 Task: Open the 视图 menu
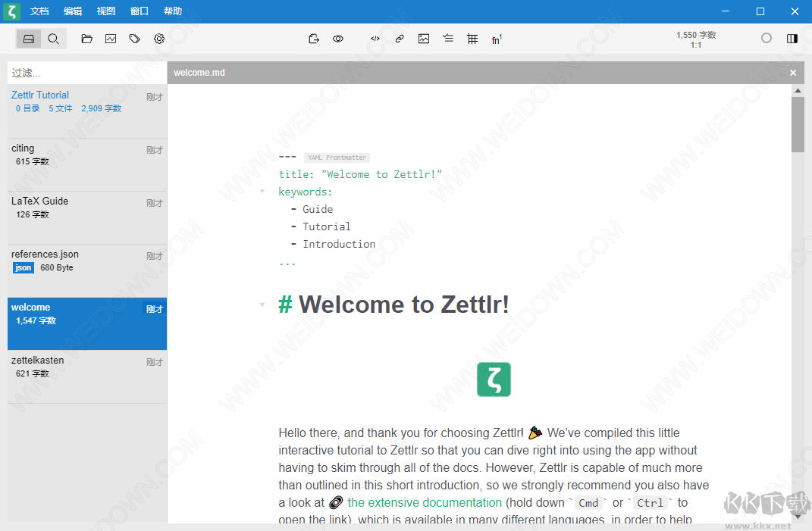105,11
